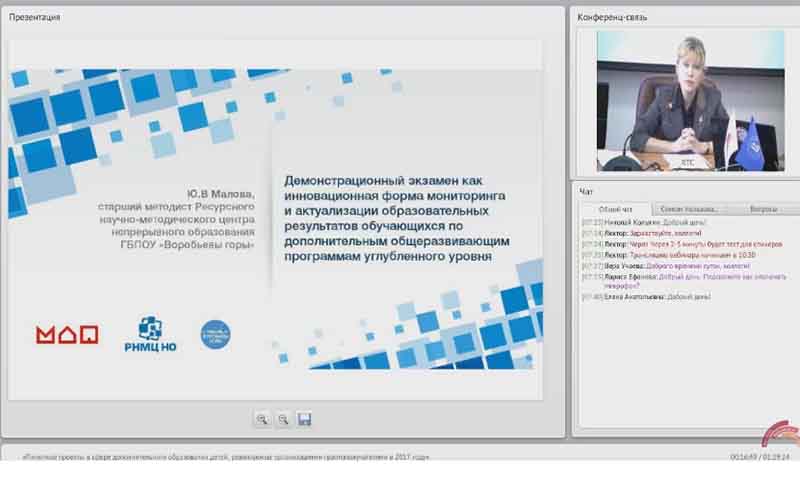This screenshot has width=800, height=479.
Task: Switch to the Общий чат tab
Action: pyautogui.click(x=609, y=209)
